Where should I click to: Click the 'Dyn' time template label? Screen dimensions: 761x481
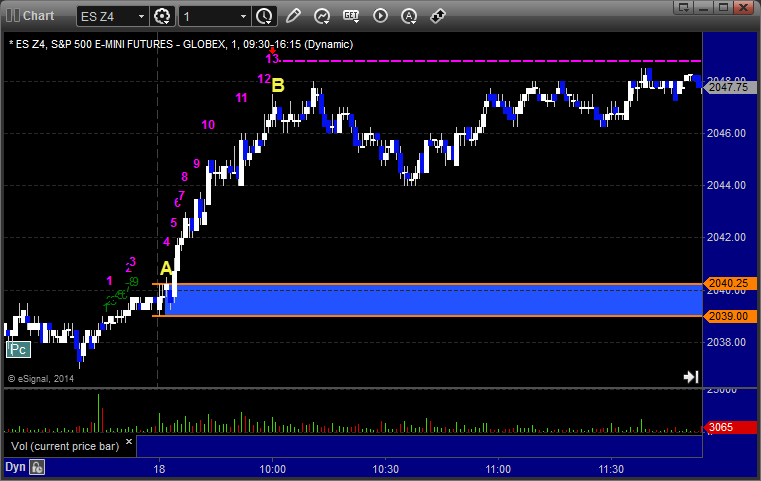(15, 467)
